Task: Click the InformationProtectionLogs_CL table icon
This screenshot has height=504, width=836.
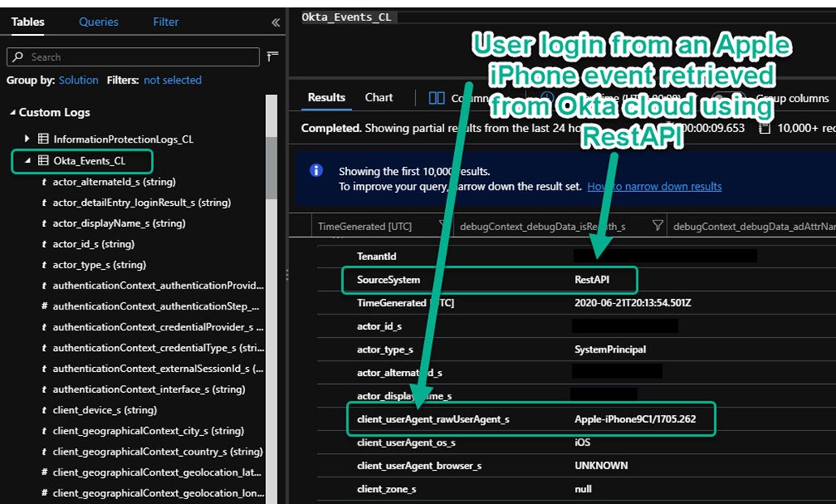Action: (x=43, y=139)
